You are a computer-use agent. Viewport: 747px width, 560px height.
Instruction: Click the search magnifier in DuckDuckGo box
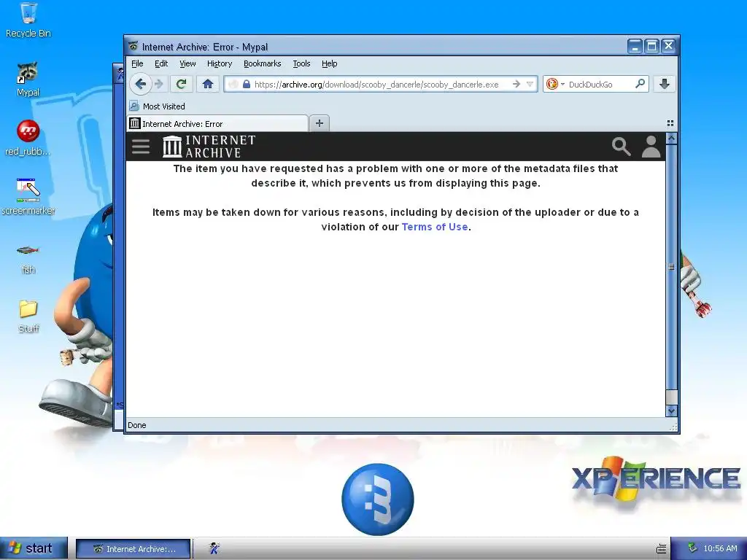point(640,84)
